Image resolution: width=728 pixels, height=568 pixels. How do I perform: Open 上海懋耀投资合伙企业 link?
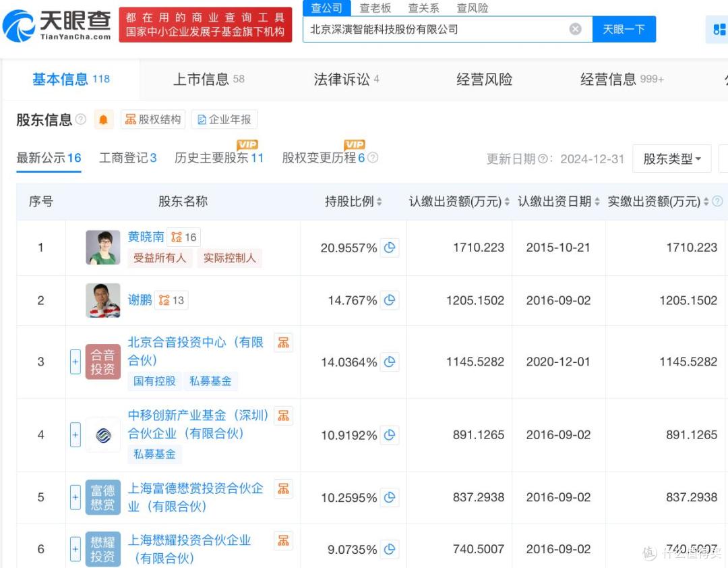point(189,549)
